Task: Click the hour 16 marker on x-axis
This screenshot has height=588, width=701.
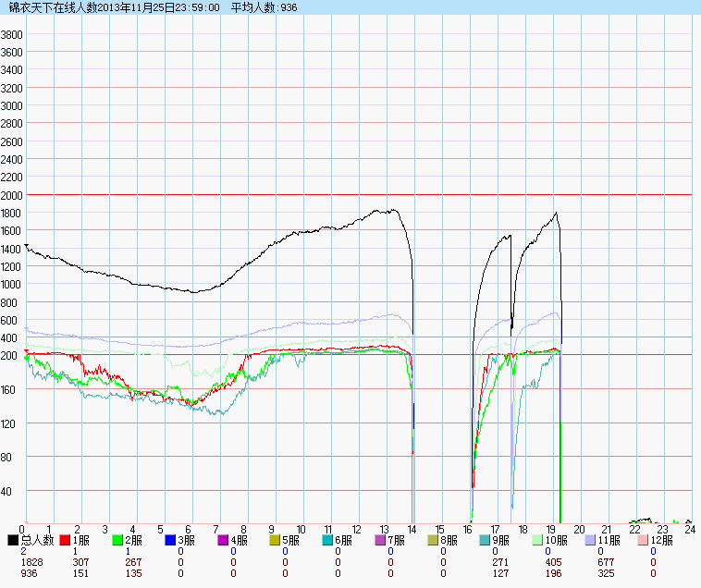Action: pos(468,530)
